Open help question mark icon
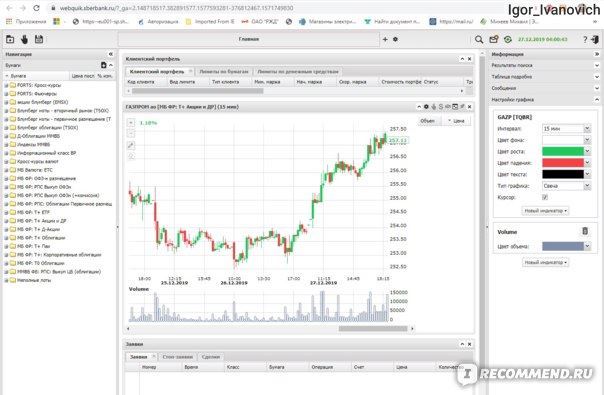 point(585,39)
